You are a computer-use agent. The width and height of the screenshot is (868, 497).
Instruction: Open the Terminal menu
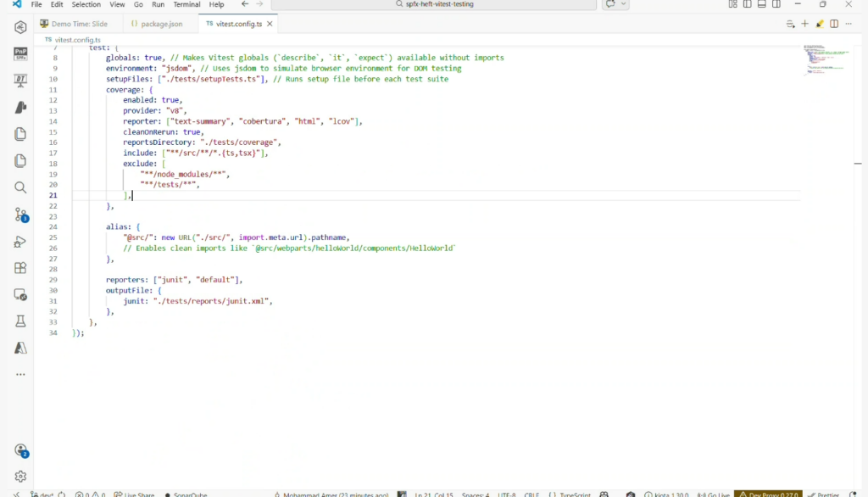186,4
